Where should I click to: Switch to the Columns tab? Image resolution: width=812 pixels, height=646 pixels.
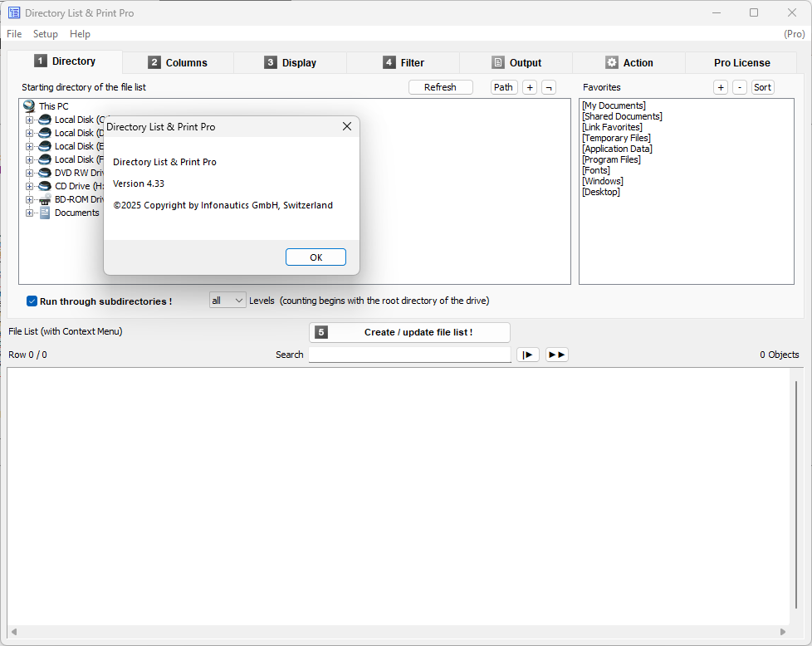[178, 62]
